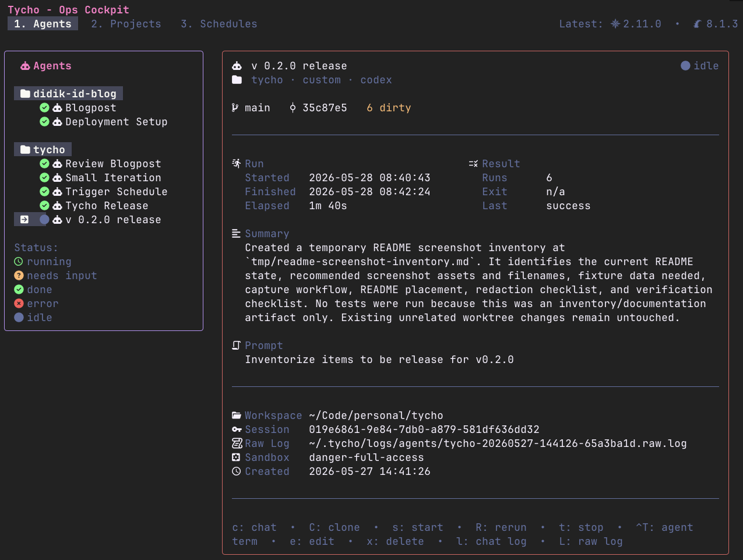Click the idle dot in Status legend
The width and height of the screenshot is (743, 560).
click(19, 318)
